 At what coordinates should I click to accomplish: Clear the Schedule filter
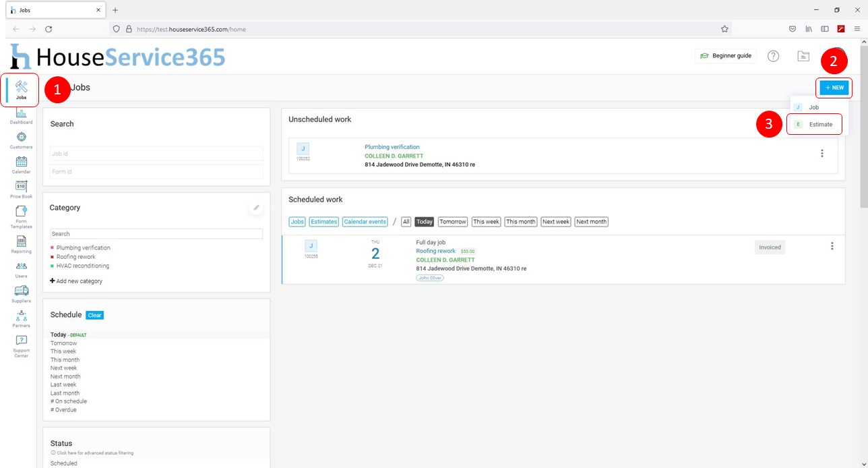click(95, 315)
